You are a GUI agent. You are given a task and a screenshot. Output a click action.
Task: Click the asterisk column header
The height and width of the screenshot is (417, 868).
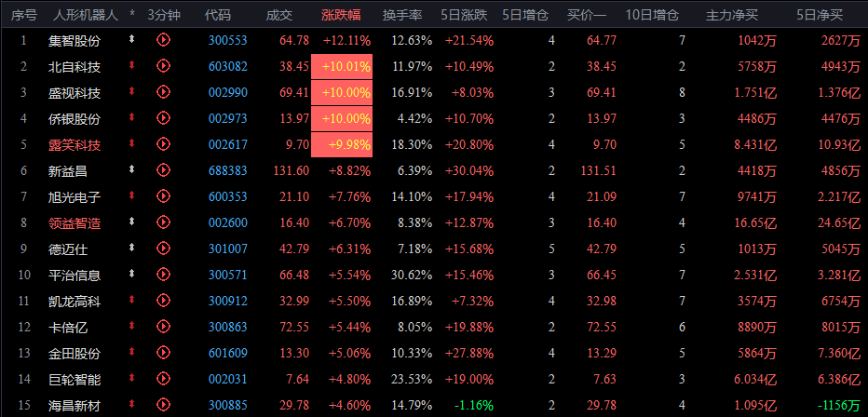tap(131, 15)
